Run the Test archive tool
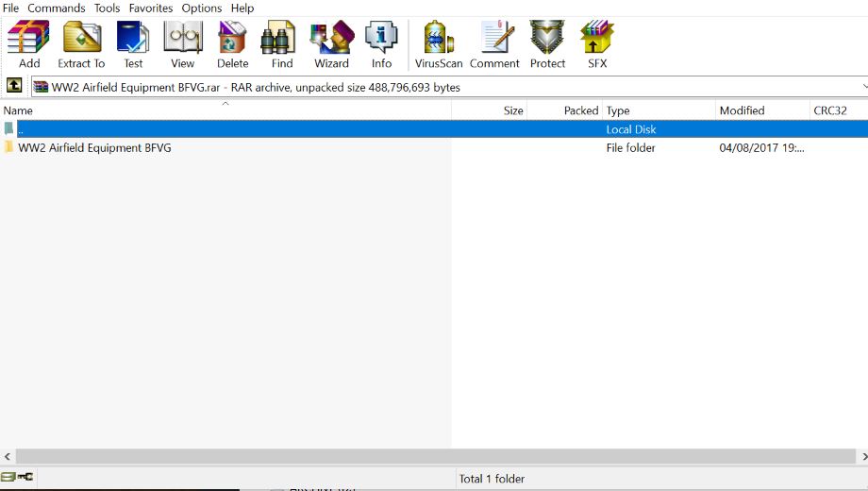Viewport: 868px width, 491px height. click(133, 44)
